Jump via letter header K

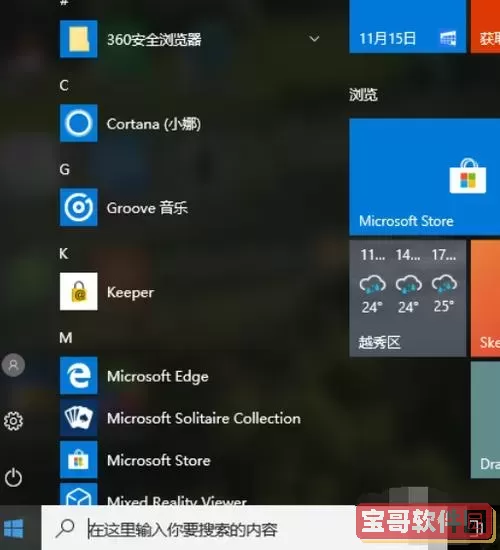(64, 254)
